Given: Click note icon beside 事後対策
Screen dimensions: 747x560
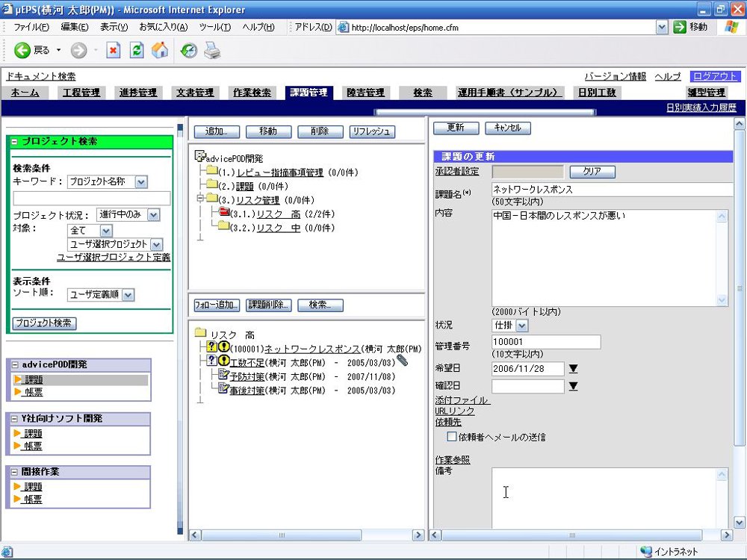Looking at the screenshot, I should click(x=223, y=388).
